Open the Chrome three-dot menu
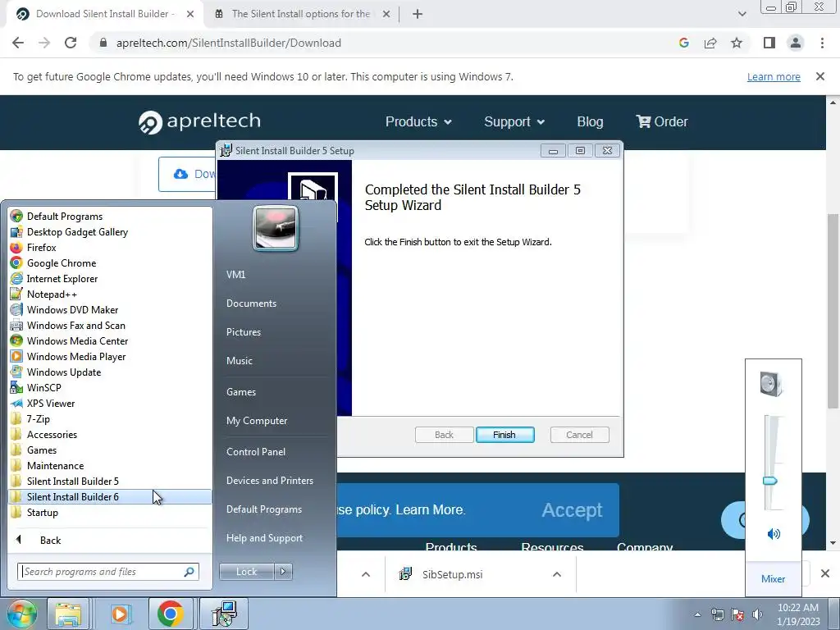Image resolution: width=840 pixels, height=630 pixels. pyautogui.click(x=822, y=43)
